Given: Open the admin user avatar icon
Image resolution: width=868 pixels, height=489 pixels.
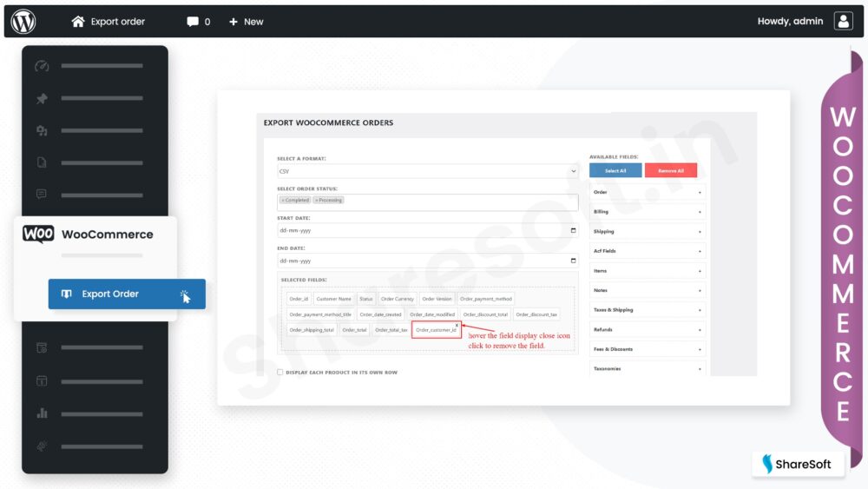Looking at the screenshot, I should click(843, 21).
